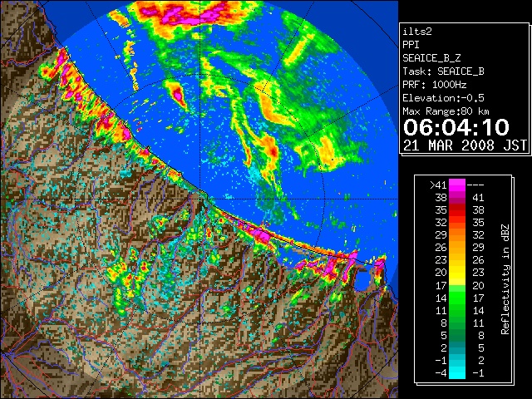The width and height of the screenshot is (532, 399).
Task: Pick the cyan -4 to -1 dBZ band
Action: [x=457, y=372]
